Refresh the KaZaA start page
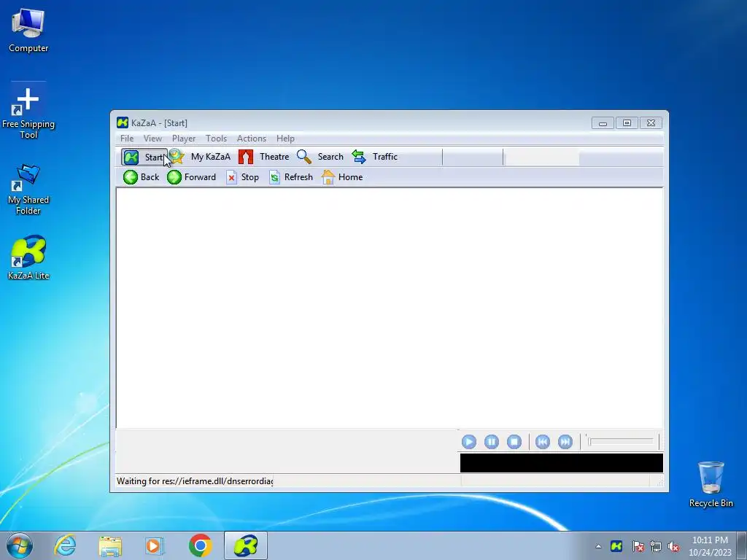 (291, 177)
